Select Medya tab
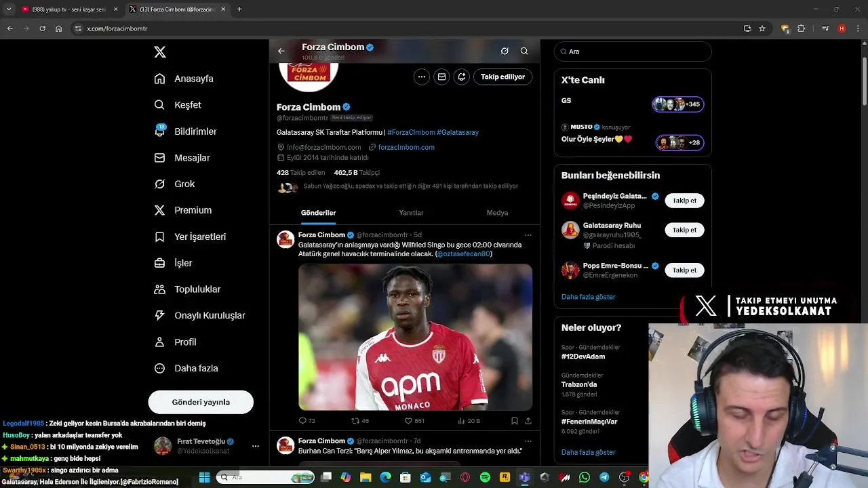This screenshot has width=868, height=488. point(497,213)
